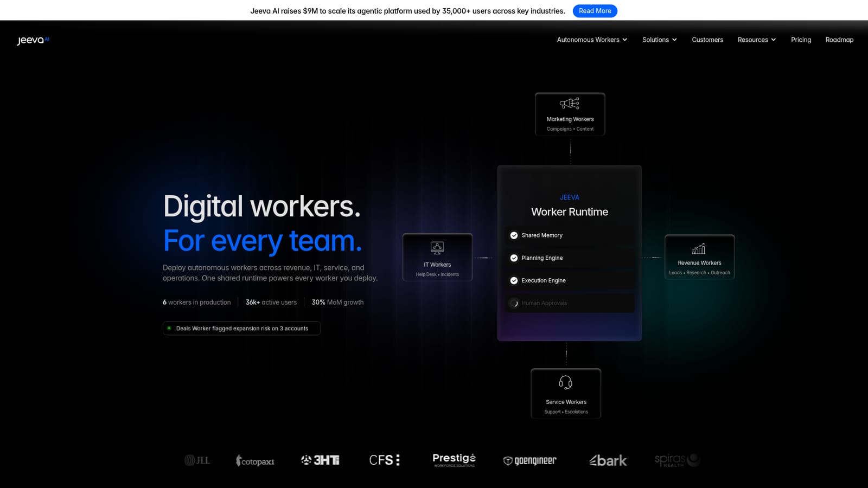The width and height of the screenshot is (868, 488).
Task: Click the Execution Engine checkmark
Action: point(514,280)
